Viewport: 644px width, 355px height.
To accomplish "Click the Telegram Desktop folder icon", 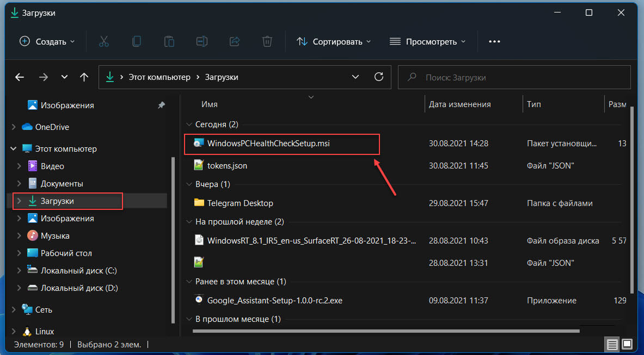I will click(x=199, y=202).
